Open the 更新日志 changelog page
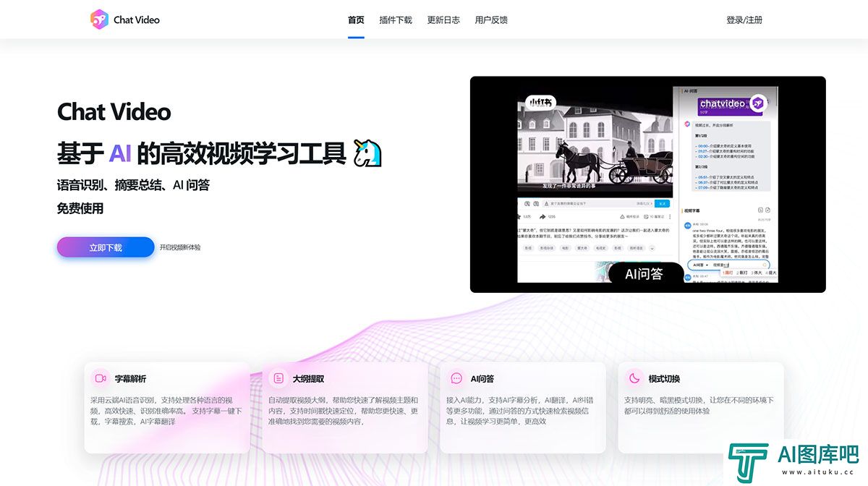 pyautogui.click(x=443, y=20)
